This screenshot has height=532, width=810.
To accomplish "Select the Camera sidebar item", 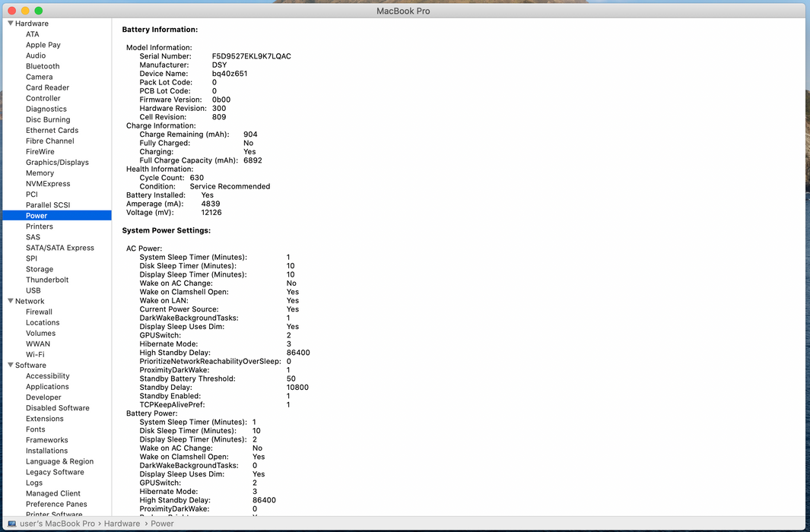I will (40, 77).
